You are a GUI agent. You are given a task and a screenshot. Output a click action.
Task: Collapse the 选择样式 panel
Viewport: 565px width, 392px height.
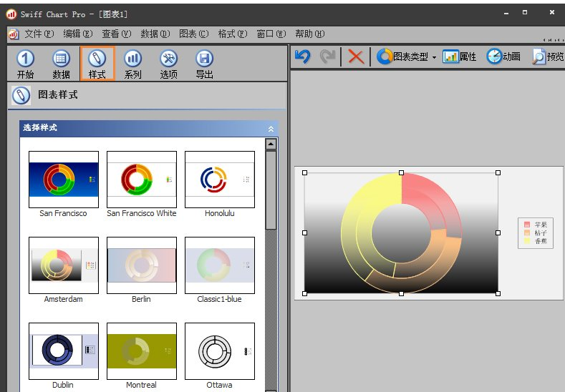point(271,129)
